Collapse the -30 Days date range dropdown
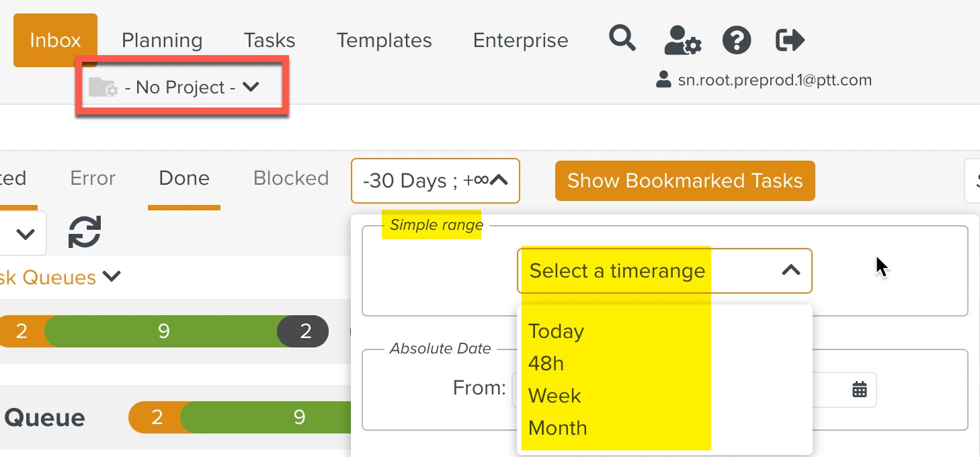The height and width of the screenshot is (457, 980). (436, 181)
